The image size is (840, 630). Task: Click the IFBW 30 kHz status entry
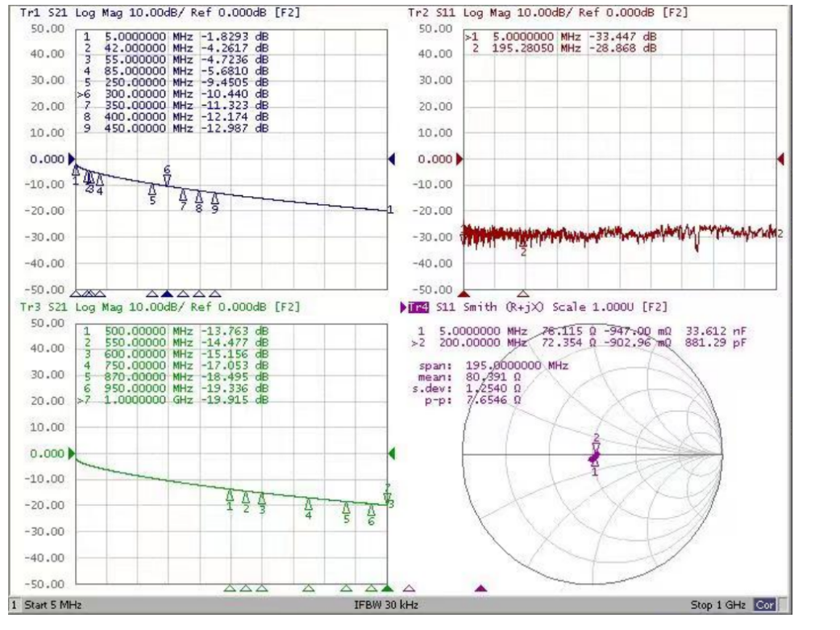coord(385,605)
